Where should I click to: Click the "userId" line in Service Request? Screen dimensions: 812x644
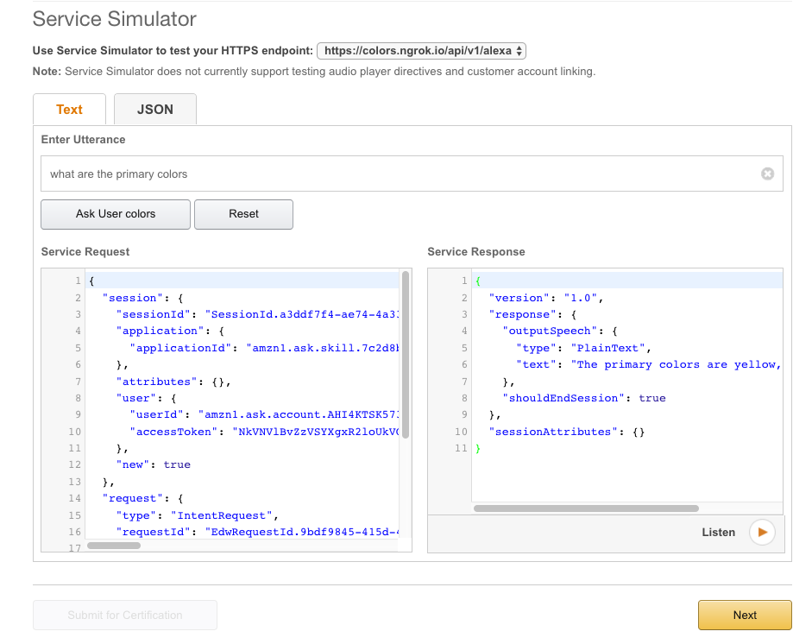264,414
